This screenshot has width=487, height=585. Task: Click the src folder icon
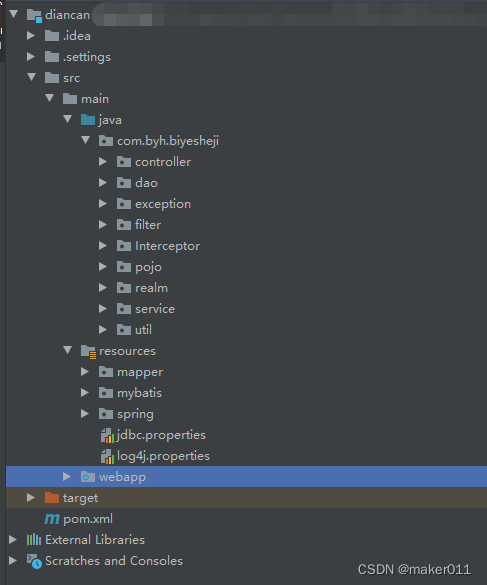(52, 78)
